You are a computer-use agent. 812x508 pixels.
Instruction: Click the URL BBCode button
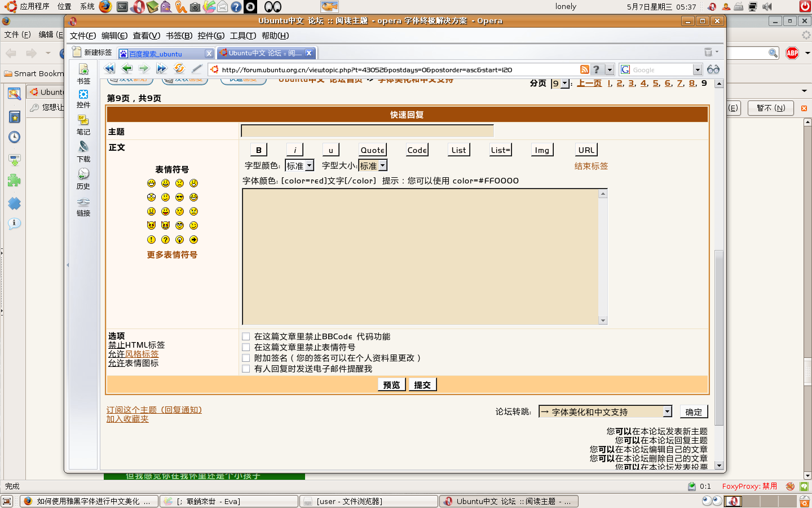click(x=586, y=150)
